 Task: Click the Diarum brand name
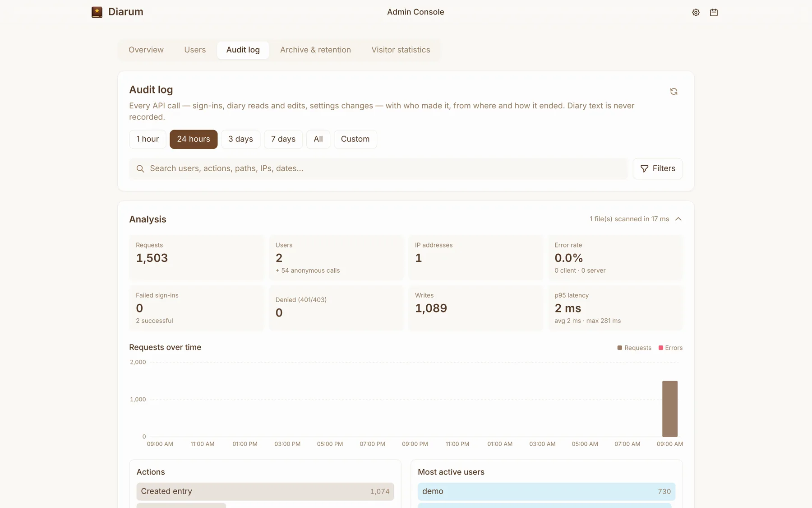(126, 12)
